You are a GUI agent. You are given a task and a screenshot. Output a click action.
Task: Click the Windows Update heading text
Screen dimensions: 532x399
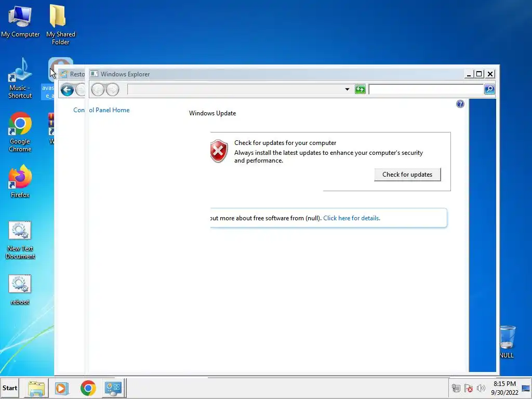point(212,113)
